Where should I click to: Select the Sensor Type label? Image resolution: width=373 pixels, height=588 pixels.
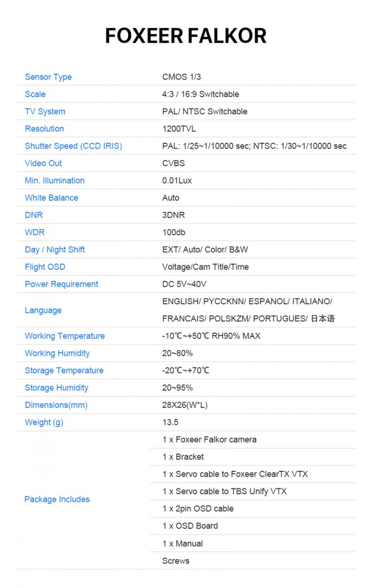point(48,77)
